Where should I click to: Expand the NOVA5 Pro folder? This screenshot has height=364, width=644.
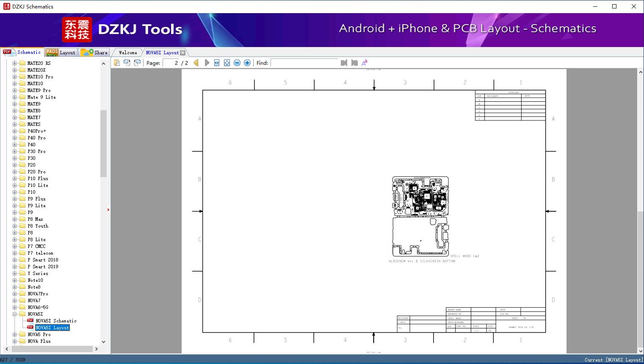click(14, 334)
